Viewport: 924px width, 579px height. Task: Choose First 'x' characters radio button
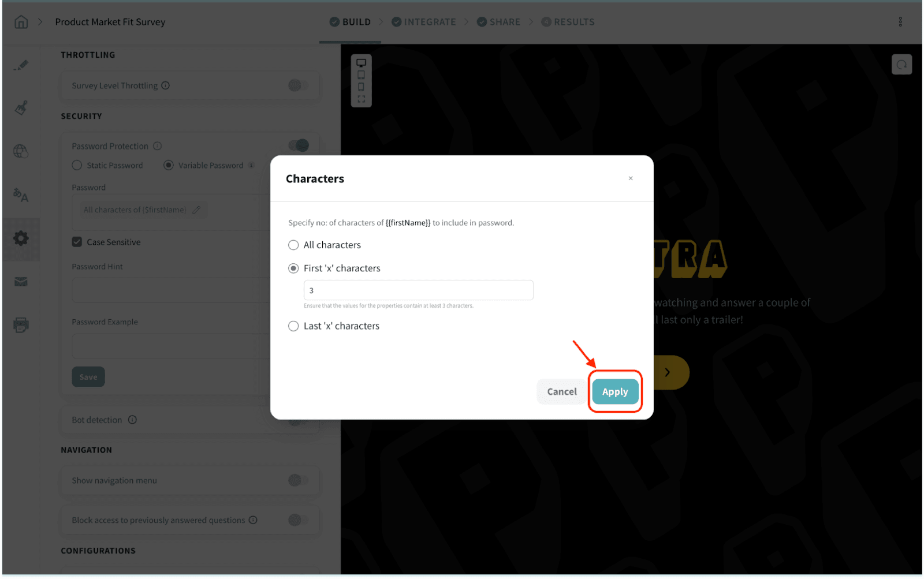click(x=293, y=268)
